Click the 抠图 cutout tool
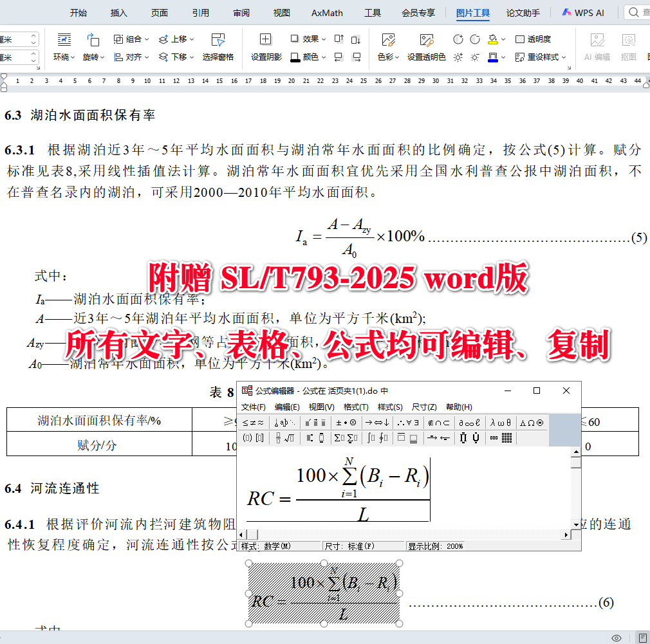The image size is (650, 644). coord(629,47)
